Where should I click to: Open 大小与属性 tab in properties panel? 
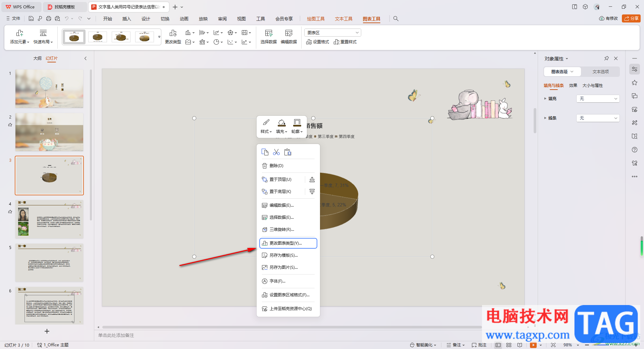592,86
